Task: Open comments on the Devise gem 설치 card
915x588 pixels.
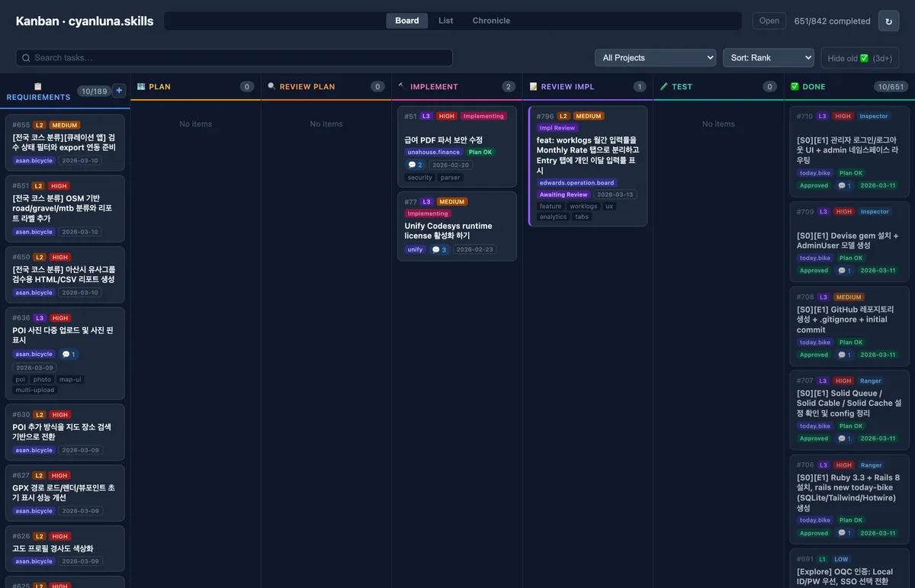Action: [843, 271]
